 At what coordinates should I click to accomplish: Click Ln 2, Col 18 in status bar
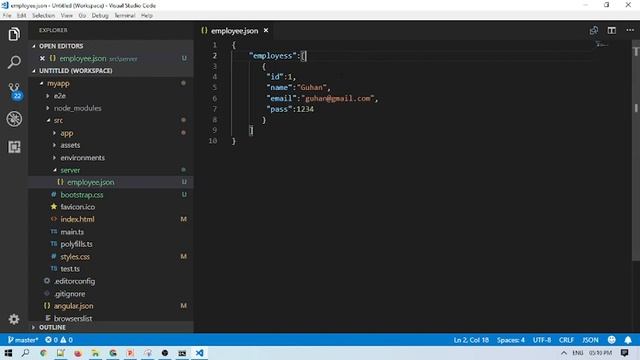[471, 340]
